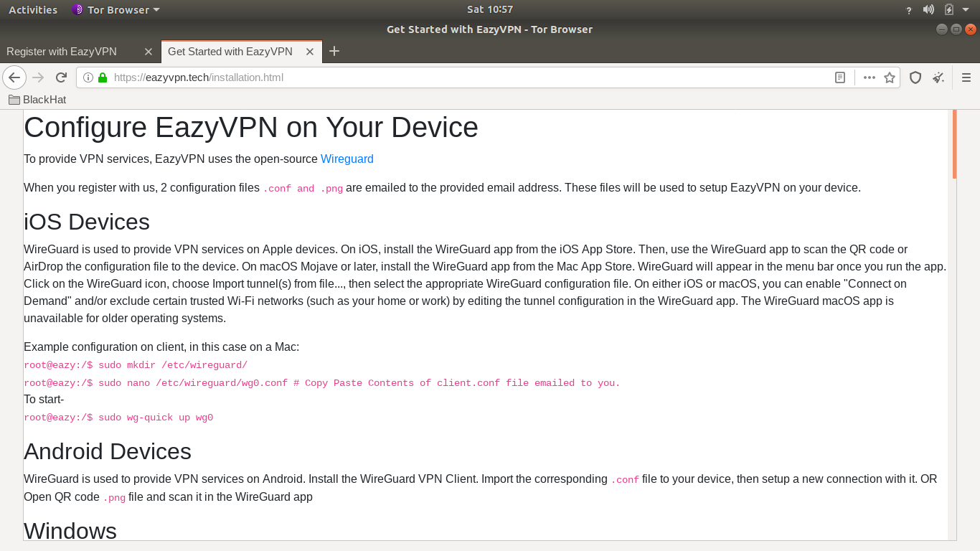Click the 'Windows' heading

click(x=70, y=531)
